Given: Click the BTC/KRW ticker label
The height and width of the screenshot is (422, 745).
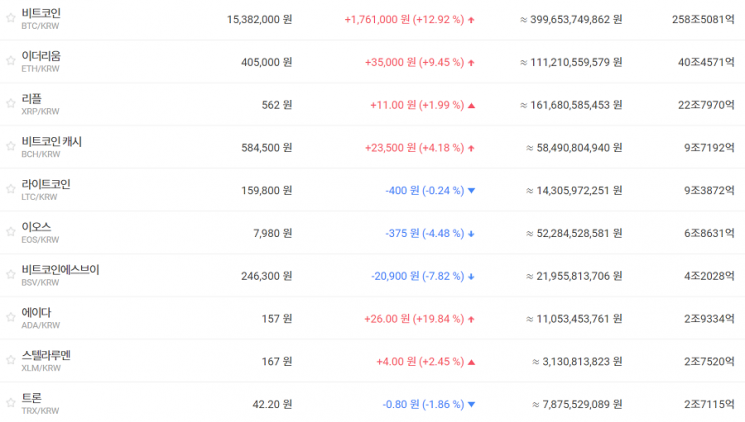Looking at the screenshot, I should coord(40,26).
